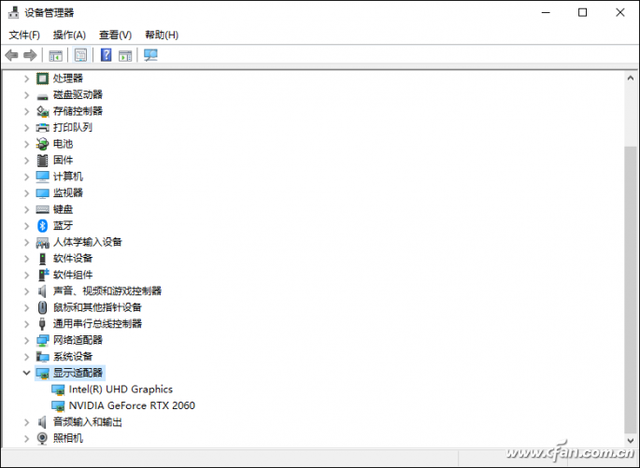Image resolution: width=640 pixels, height=468 pixels.
Task: Collapse the 显示适配器 node
Action: [x=27, y=373]
